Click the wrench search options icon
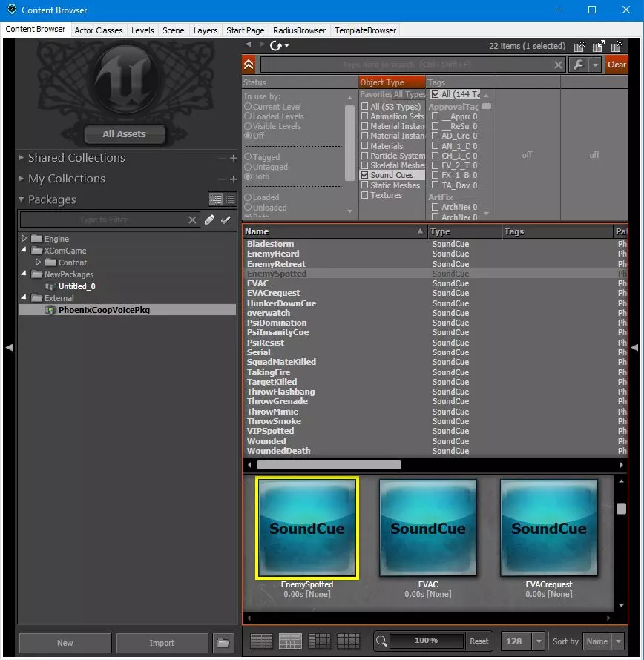The height and width of the screenshot is (660, 644). 578,65
